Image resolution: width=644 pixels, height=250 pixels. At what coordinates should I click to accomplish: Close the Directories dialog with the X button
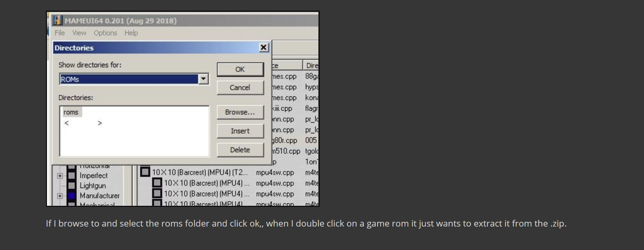(264, 48)
